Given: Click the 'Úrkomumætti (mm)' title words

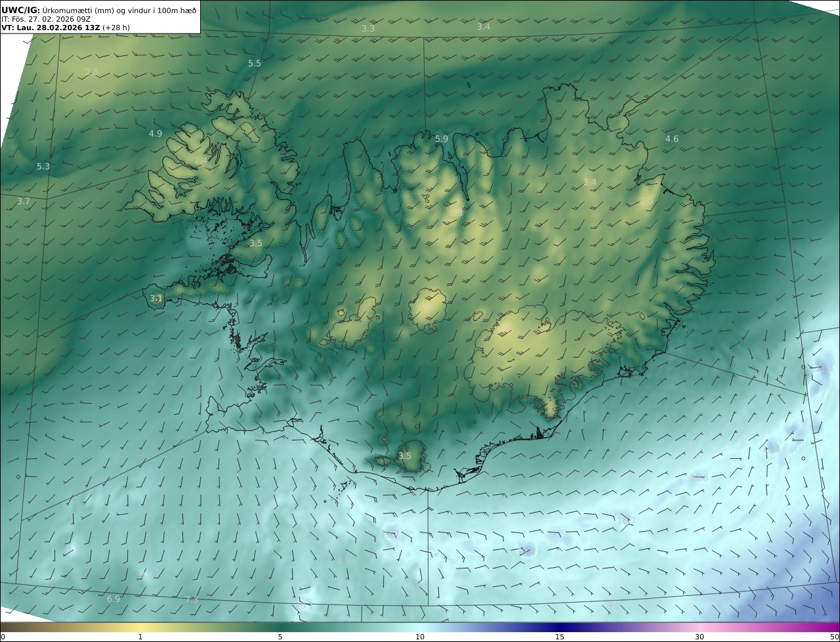Looking at the screenshot, I should pyautogui.click(x=78, y=10).
